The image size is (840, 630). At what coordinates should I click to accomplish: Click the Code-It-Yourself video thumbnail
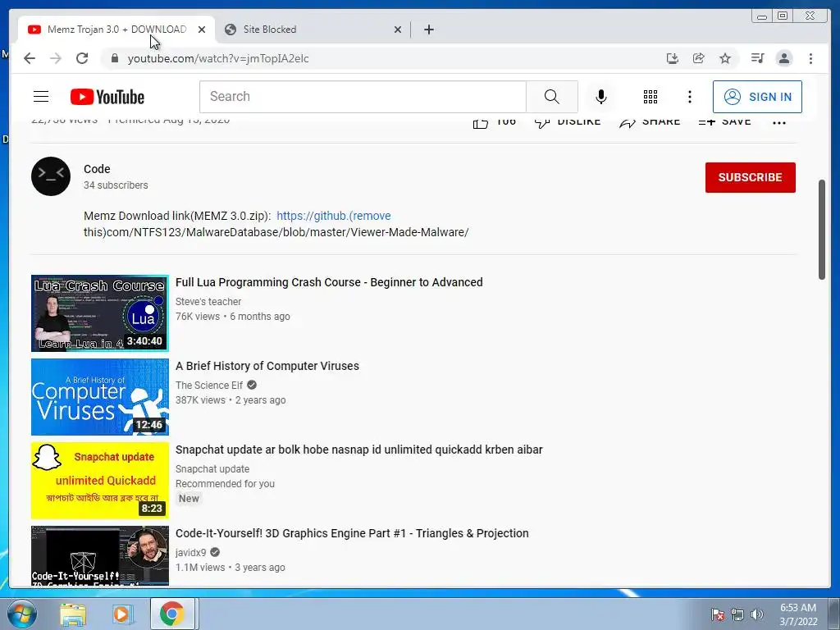[99, 555]
